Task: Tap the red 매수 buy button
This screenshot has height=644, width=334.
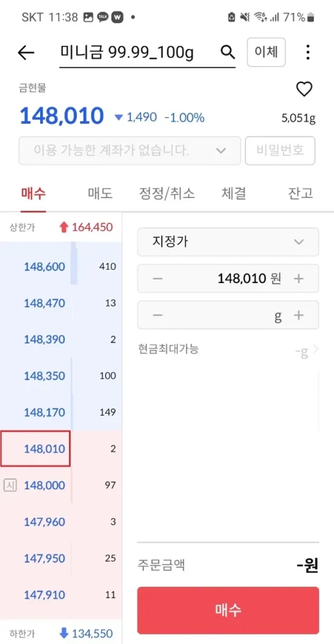Action: tap(228, 610)
